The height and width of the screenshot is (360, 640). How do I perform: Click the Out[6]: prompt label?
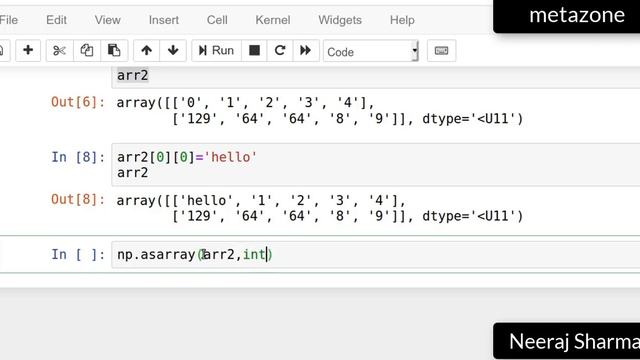coord(78,102)
